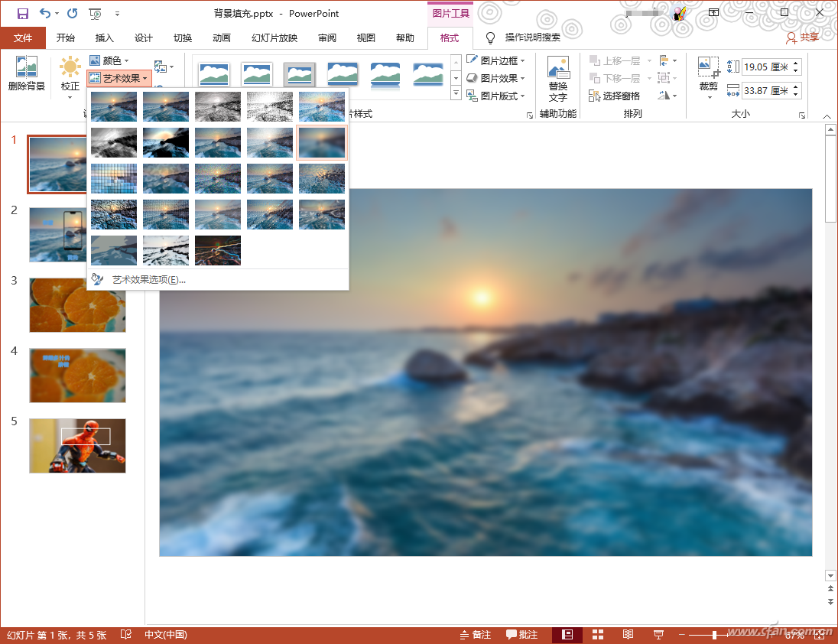Click 替换文字 alt text button
The height and width of the screenshot is (644, 838).
(x=558, y=79)
